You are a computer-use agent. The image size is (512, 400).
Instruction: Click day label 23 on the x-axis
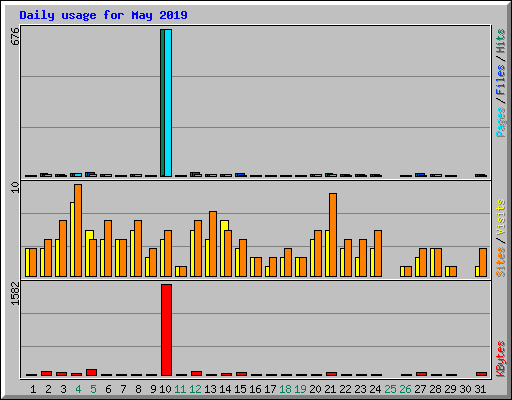coord(360,389)
